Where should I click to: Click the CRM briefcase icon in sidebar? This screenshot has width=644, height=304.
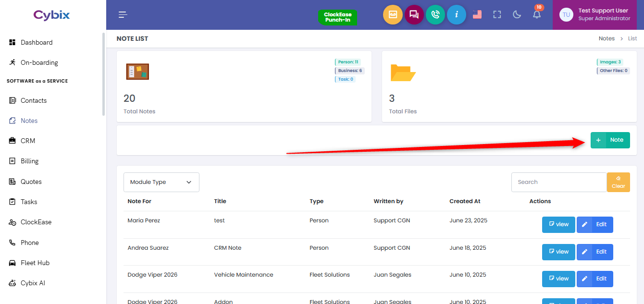tap(12, 141)
